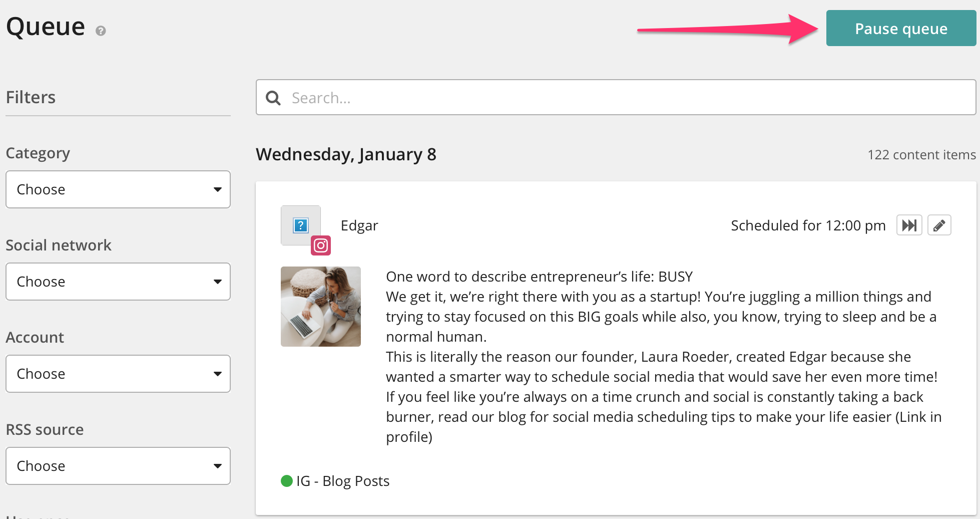Expand the RSS source Choose dropdown
The height and width of the screenshot is (519, 980).
pos(118,466)
